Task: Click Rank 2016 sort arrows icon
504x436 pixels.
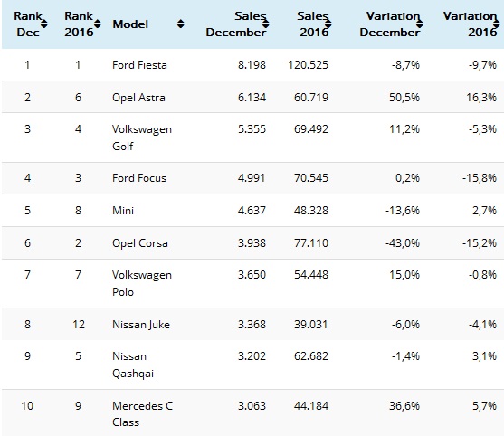Action: click(x=98, y=24)
